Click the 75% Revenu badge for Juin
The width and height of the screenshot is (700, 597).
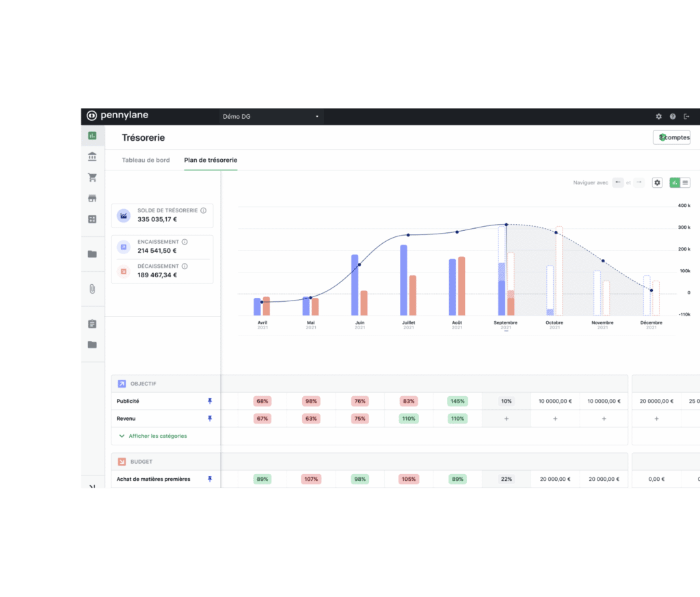[x=360, y=419]
